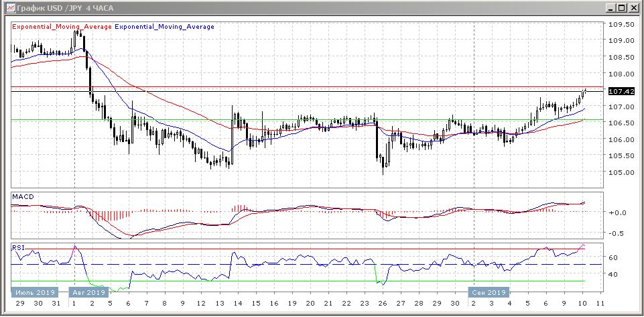Image resolution: width=644 pixels, height=317 pixels.
Task: Click the current price tag 107.42
Action: [x=621, y=91]
